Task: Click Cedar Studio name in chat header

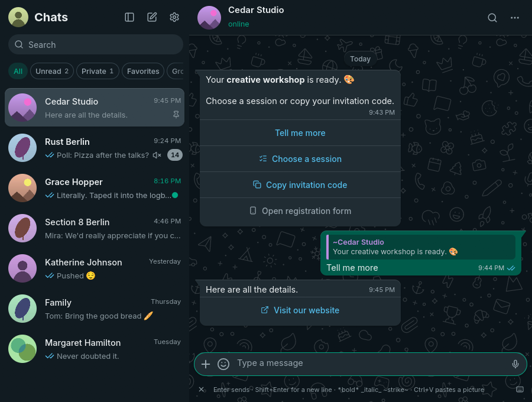Action: click(256, 10)
